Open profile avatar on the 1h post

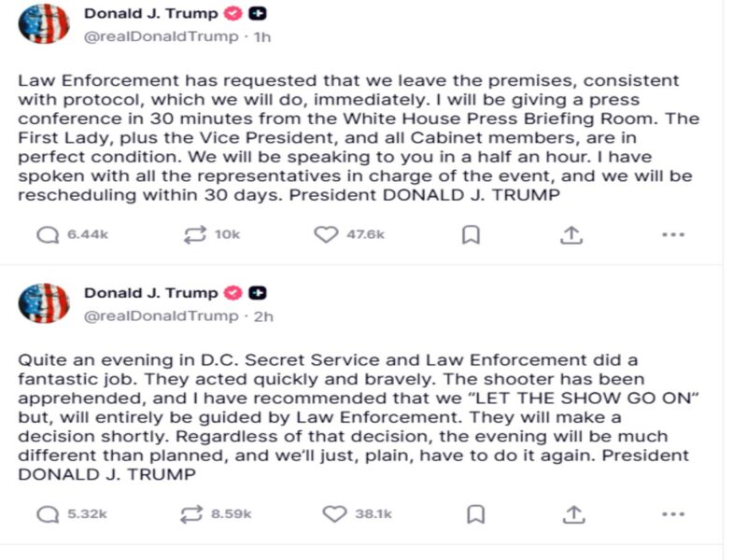pyautogui.click(x=44, y=24)
